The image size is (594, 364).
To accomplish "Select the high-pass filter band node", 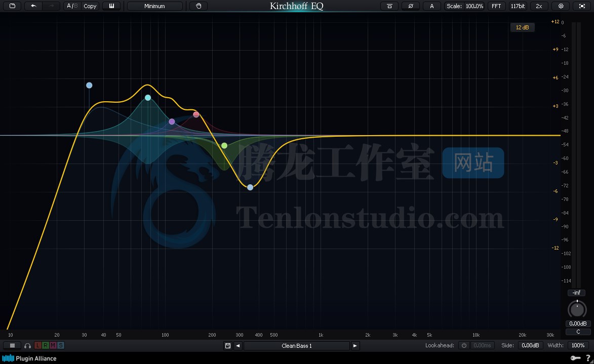I will 89,85.
